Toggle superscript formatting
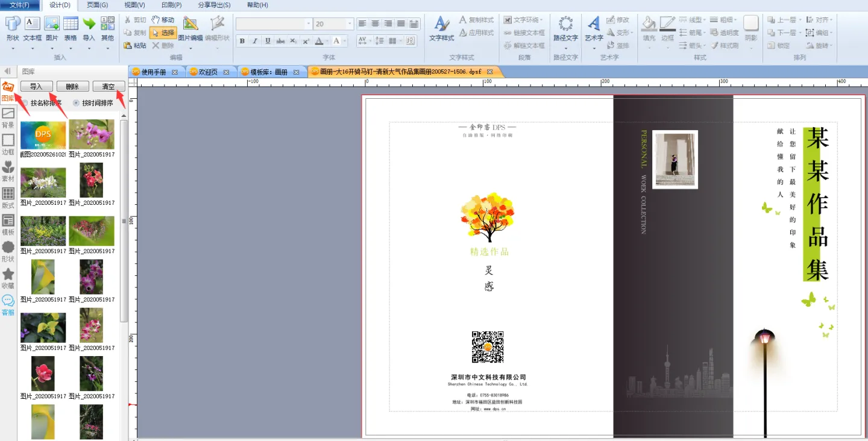 click(x=306, y=41)
